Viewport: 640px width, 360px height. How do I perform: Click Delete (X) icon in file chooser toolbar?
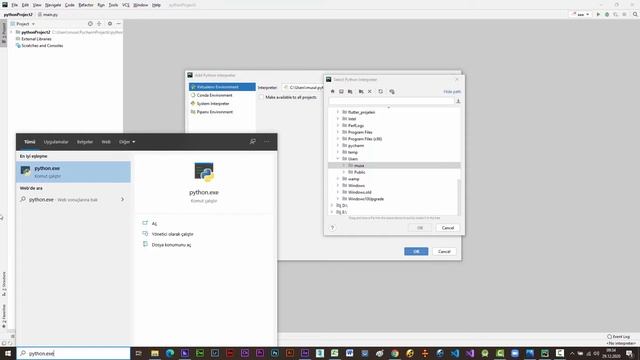point(370,91)
